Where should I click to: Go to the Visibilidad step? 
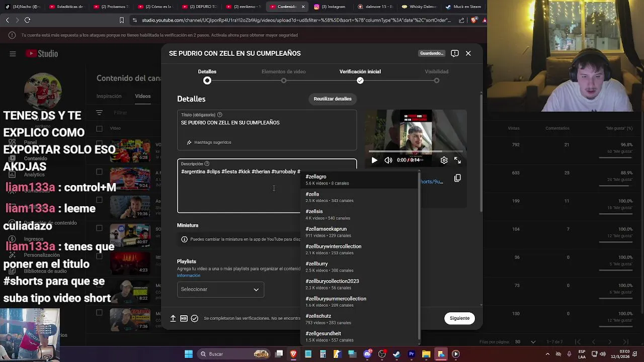tap(437, 76)
